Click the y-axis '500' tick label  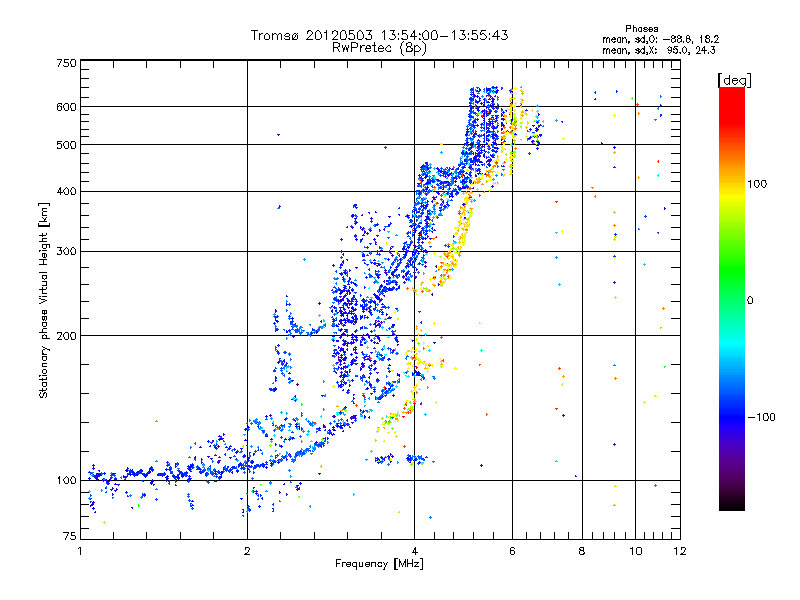67,145
